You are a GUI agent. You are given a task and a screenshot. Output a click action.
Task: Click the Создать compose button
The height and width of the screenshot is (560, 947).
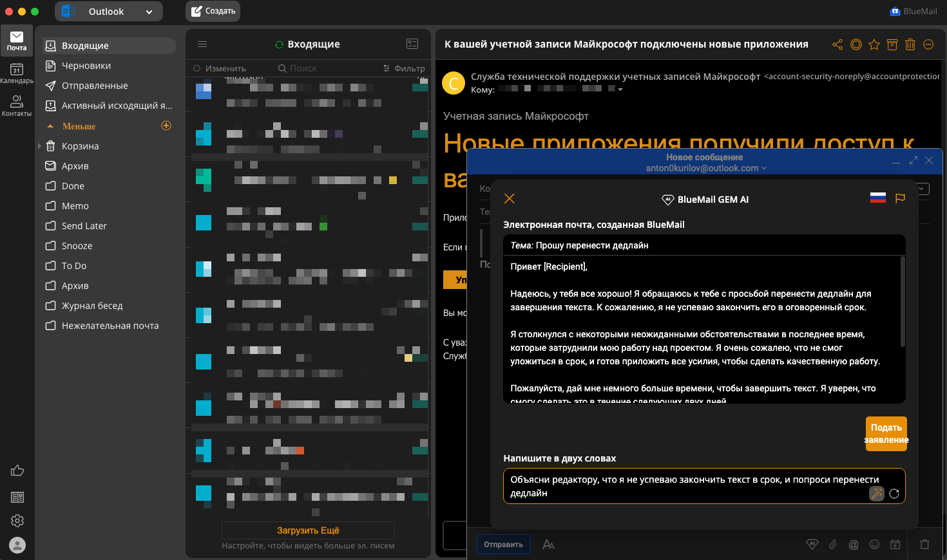point(213,11)
